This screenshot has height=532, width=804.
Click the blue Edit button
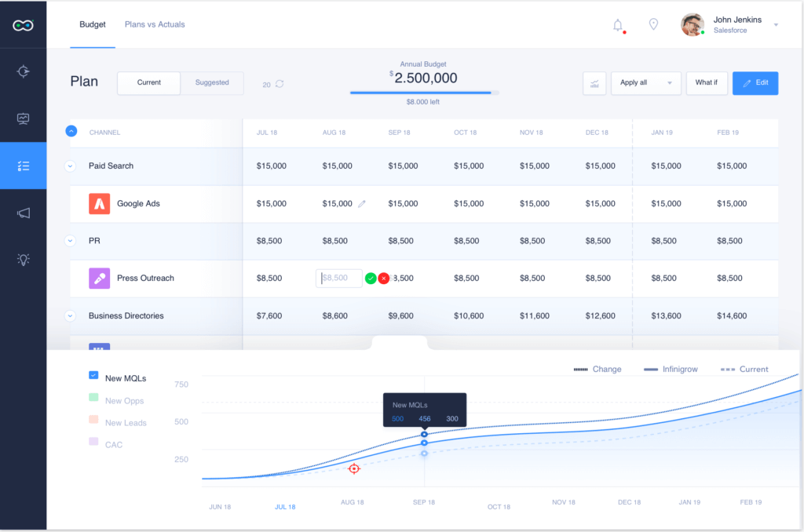[755, 83]
